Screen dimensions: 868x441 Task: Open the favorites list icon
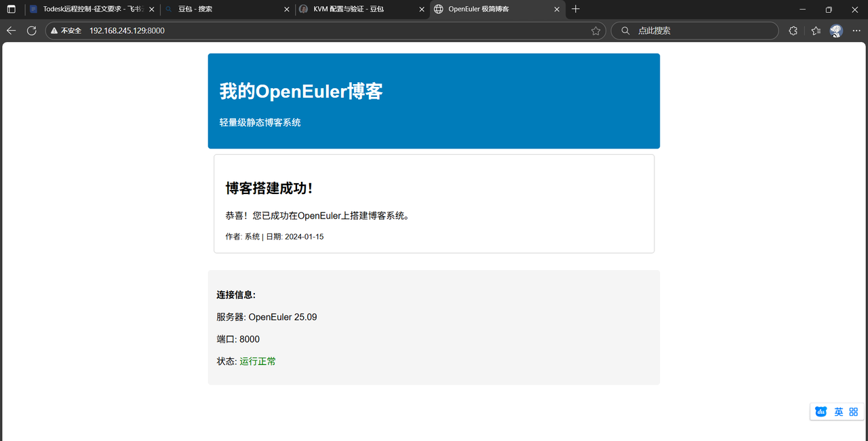click(x=816, y=31)
